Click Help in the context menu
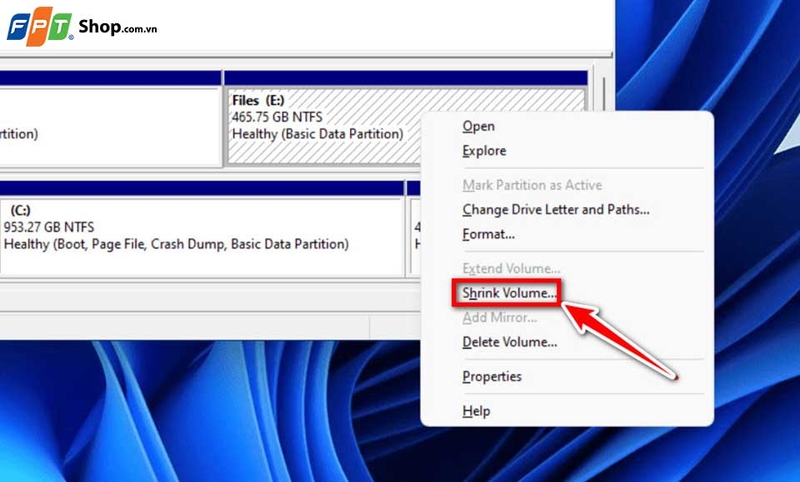Viewport: 800px width, 482px height. point(476,411)
